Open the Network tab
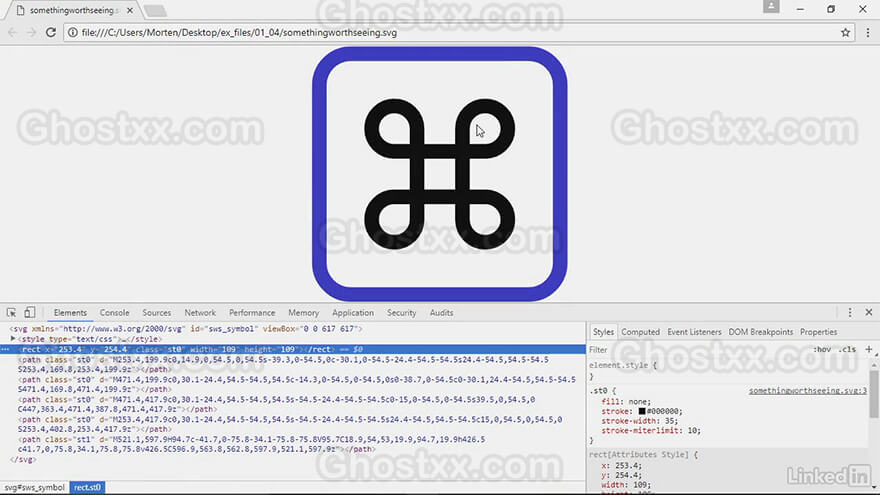Viewport: 880px width, 495px height. pyautogui.click(x=200, y=313)
